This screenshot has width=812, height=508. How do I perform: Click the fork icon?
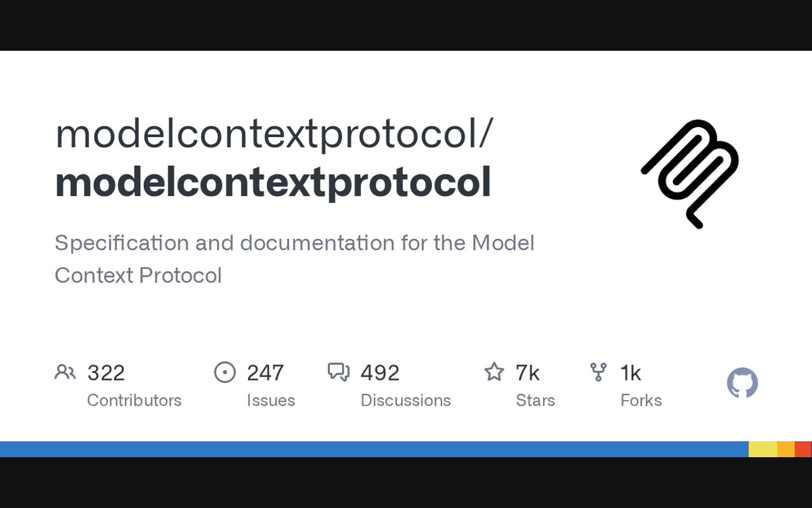pos(598,372)
